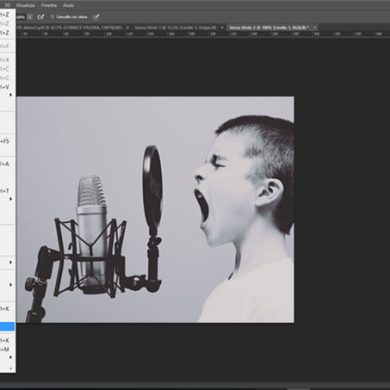The width and height of the screenshot is (390, 390).
Task: Choose the open menu entry with shortcut ending +M
Action: coord(8,349)
